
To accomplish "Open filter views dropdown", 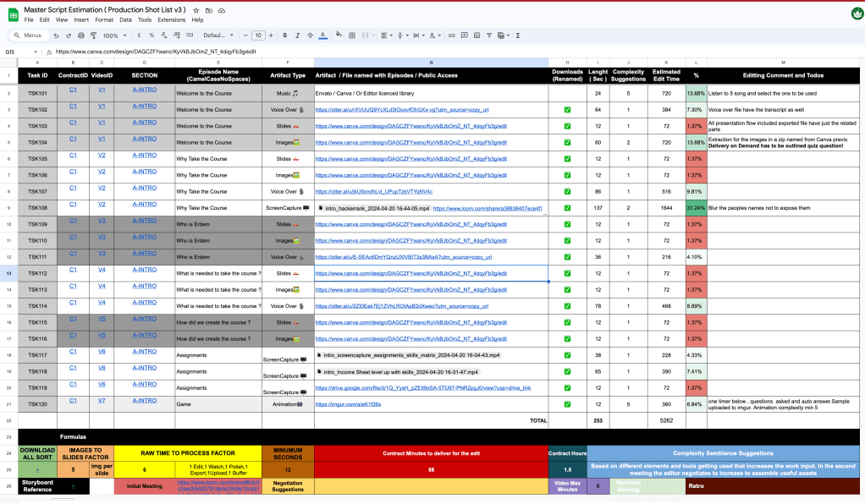I will pos(503,36).
